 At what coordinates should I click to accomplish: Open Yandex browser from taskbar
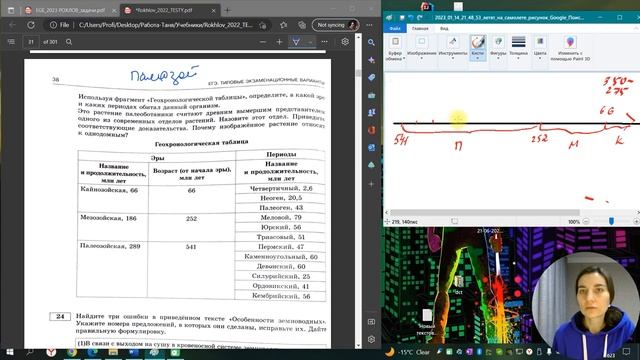tap(51, 352)
